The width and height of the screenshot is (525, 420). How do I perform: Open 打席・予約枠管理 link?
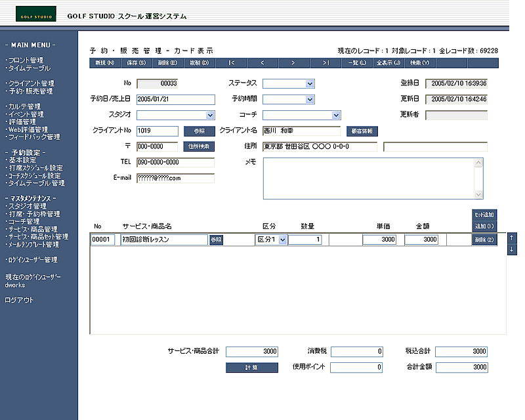coord(34,214)
